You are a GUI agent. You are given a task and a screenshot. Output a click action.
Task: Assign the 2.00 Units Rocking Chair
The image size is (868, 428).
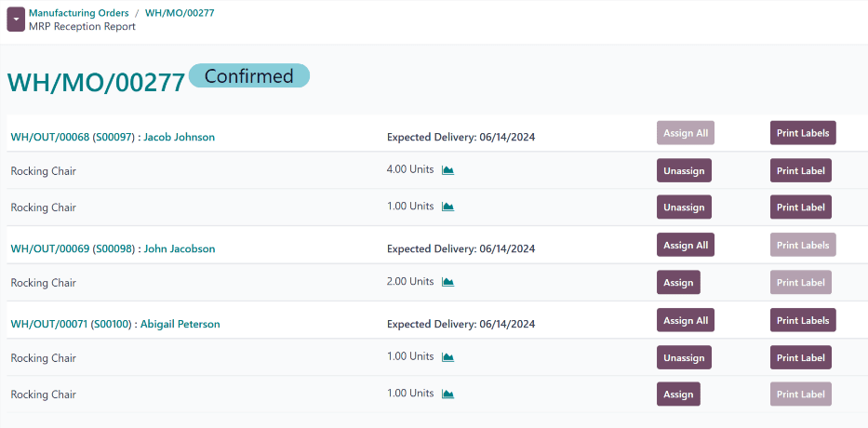(678, 282)
